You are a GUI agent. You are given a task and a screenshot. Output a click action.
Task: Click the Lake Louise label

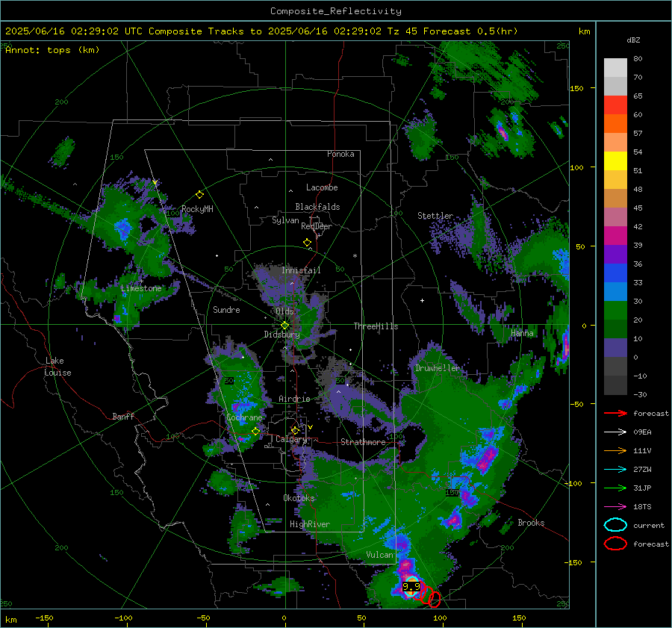tap(57, 367)
